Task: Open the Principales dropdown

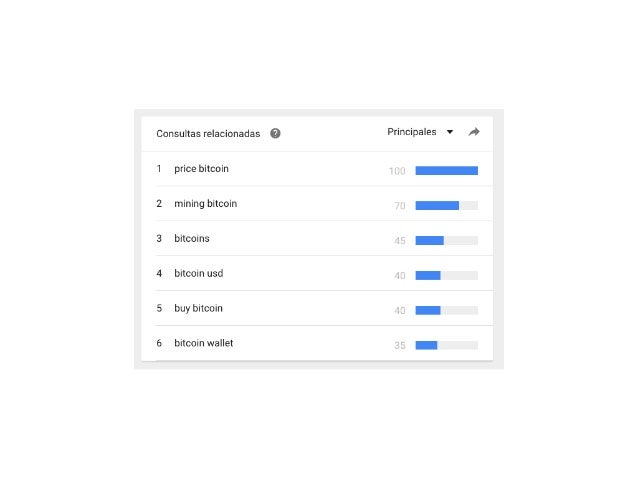Action: tap(412, 132)
